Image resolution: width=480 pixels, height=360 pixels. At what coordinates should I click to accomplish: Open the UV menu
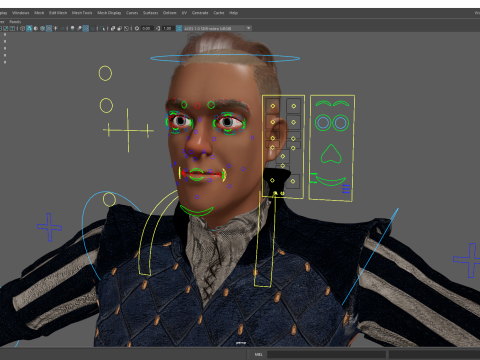(x=184, y=13)
